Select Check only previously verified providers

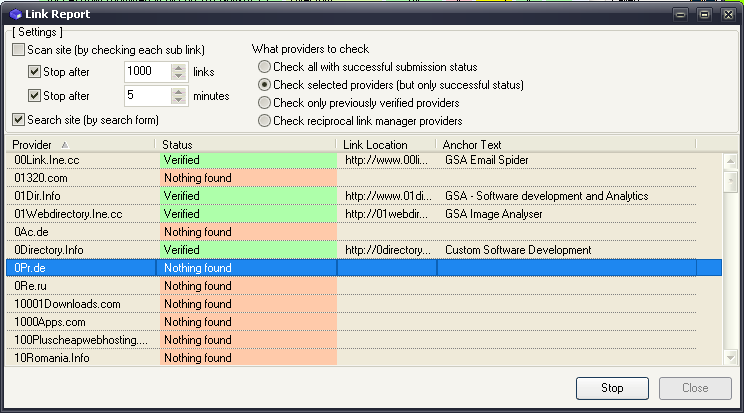pos(265,103)
